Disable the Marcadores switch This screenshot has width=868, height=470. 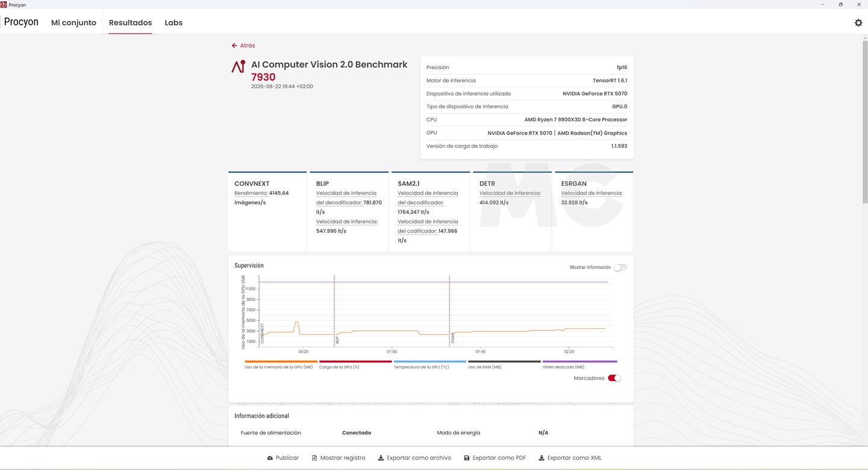(x=614, y=378)
